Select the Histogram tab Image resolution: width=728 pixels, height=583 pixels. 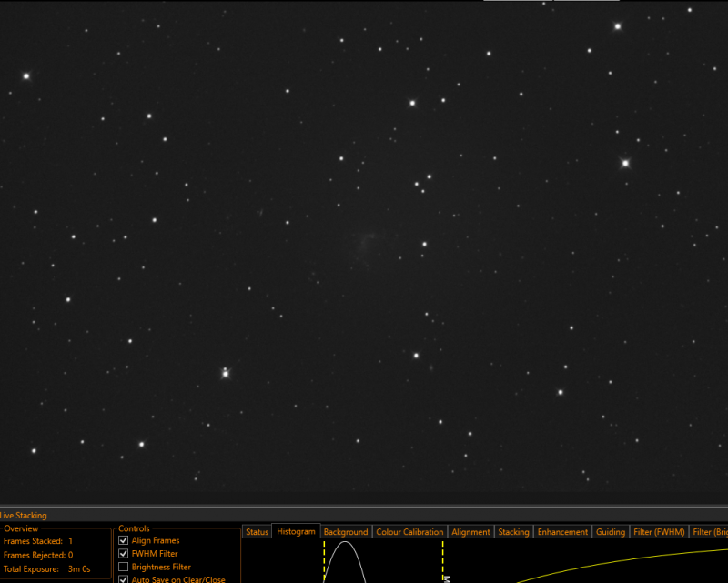pos(296,531)
